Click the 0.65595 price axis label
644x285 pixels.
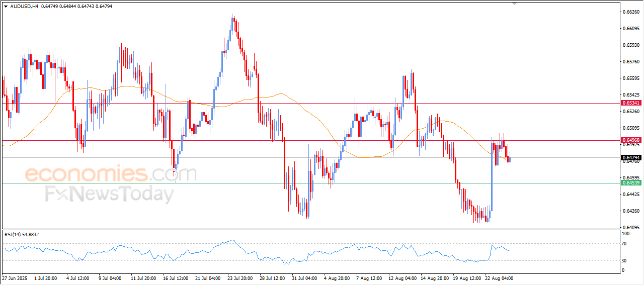pos(631,78)
